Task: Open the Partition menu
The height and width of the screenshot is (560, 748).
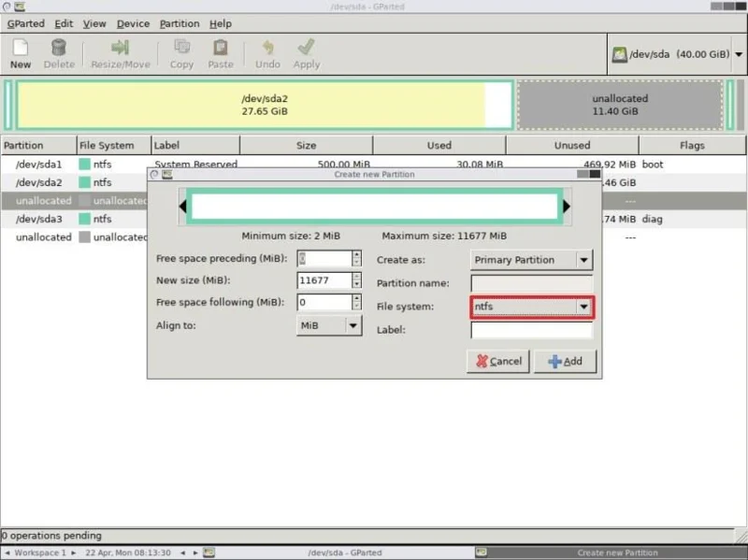Action: [x=180, y=23]
